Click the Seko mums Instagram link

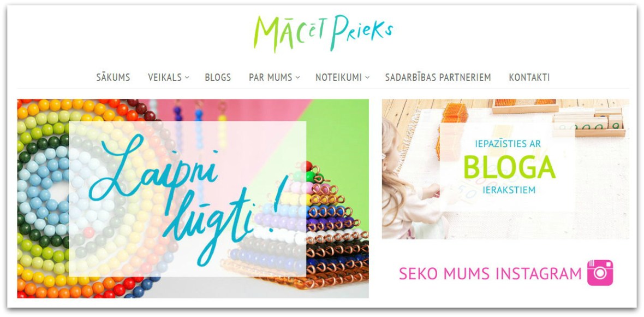point(490,273)
